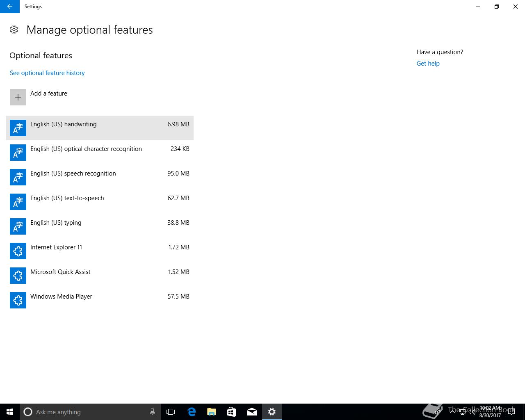Viewport: 525px width, 420px height.
Task: Click the English (US) typing feature icon
Action: [18, 226]
